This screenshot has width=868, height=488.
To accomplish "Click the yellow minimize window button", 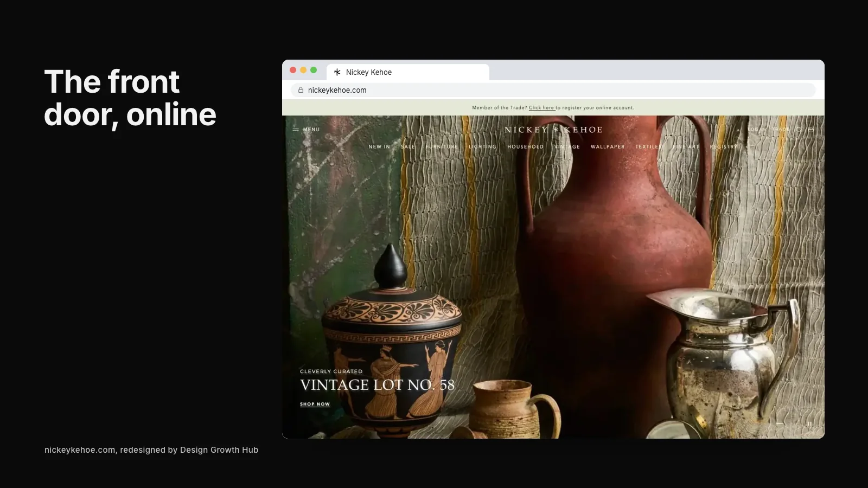I will [x=303, y=70].
